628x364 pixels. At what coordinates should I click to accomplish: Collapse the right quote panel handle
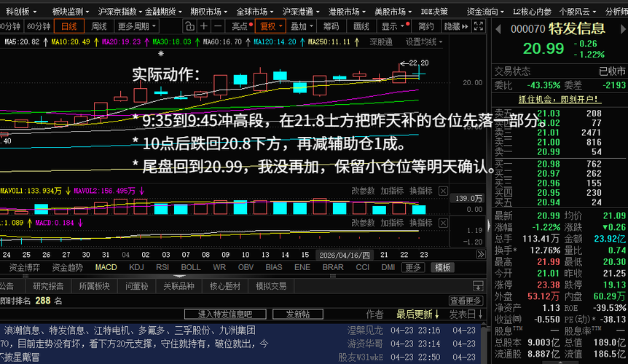[x=489, y=226]
